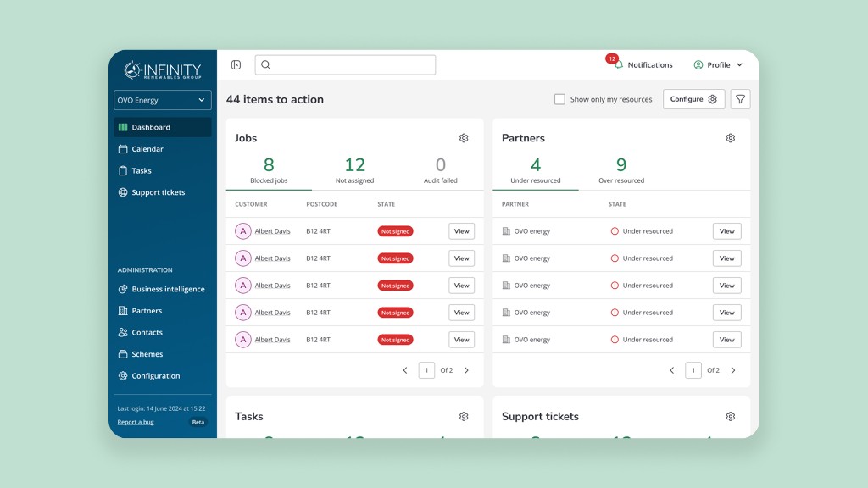Screen dimensions: 868x488
Task: Click the red 12 notifications badge
Action: pyautogui.click(x=612, y=58)
